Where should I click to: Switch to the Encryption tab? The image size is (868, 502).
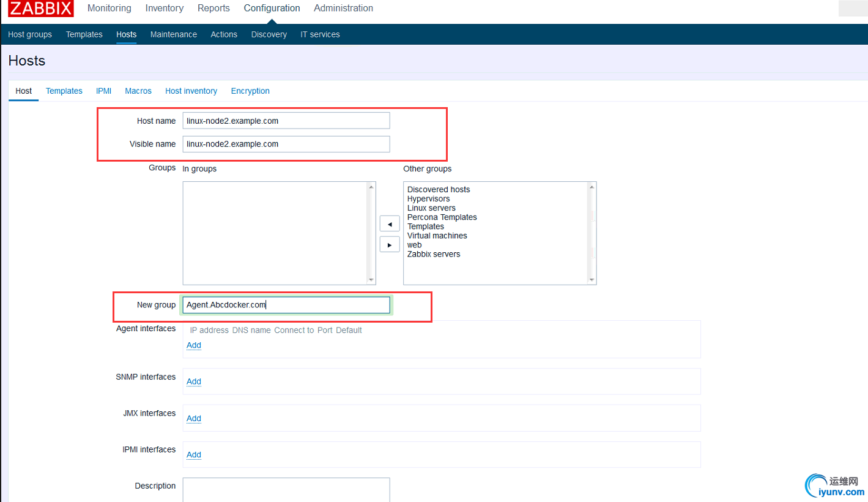point(250,91)
